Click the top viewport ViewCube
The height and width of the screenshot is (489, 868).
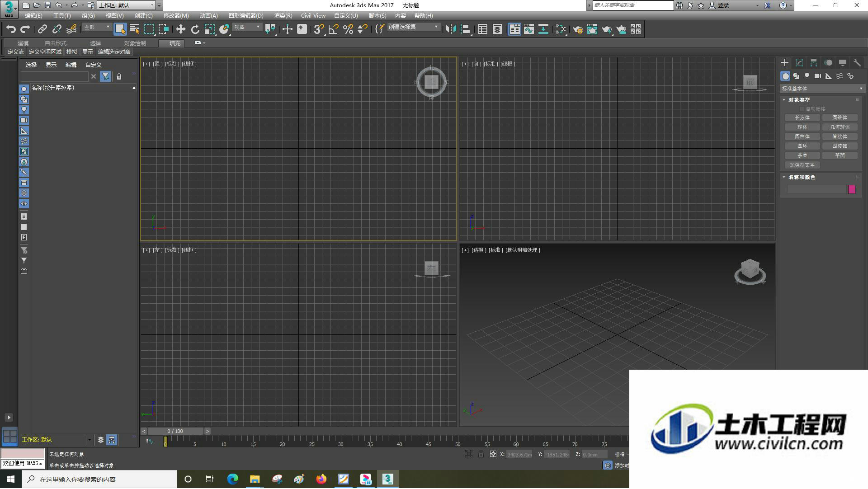click(431, 82)
